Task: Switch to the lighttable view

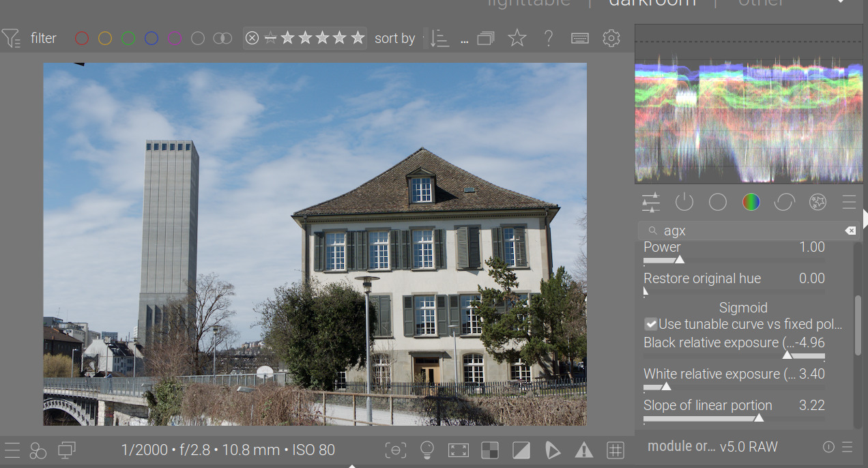Action: 529,3
